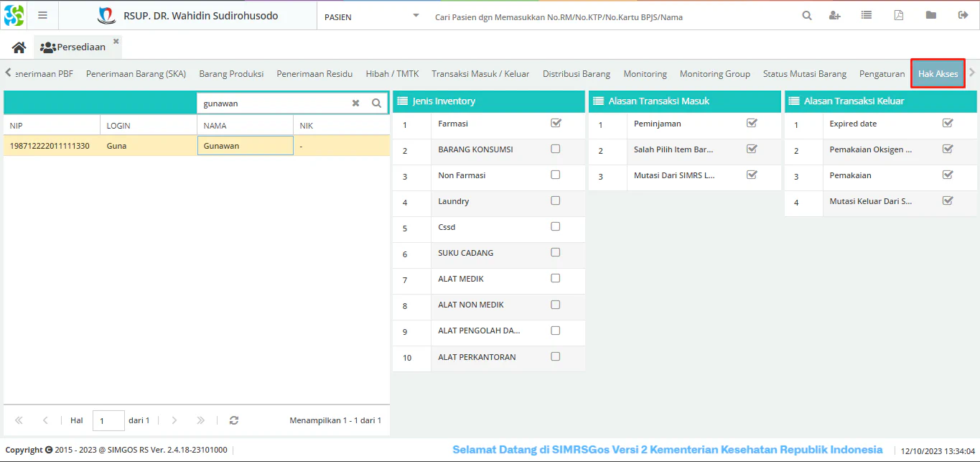This screenshot has width=980, height=462.
Task: Toggle Mutasi Dari SIMRS checkbox
Action: tap(752, 175)
